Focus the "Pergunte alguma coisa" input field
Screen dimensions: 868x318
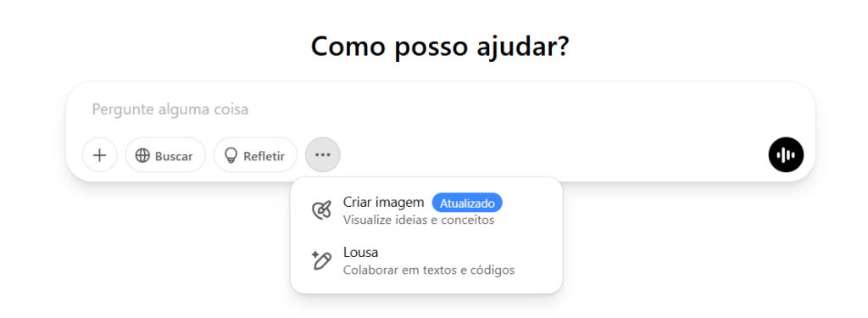click(440, 109)
